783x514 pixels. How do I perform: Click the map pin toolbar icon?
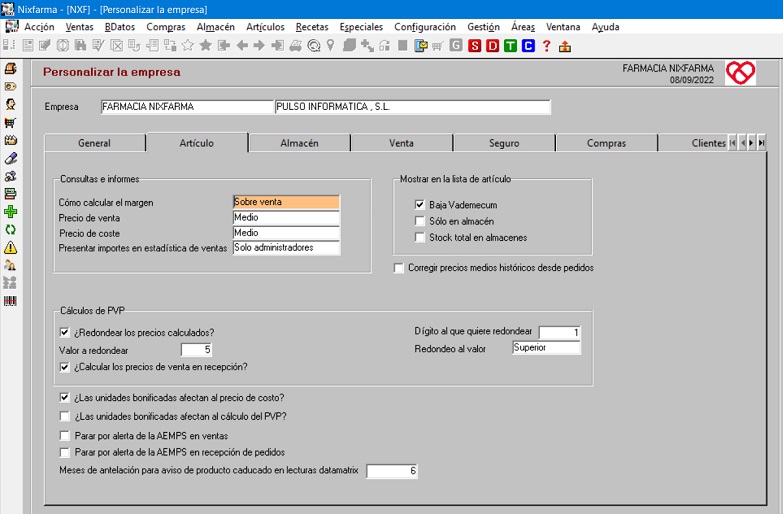(331, 46)
